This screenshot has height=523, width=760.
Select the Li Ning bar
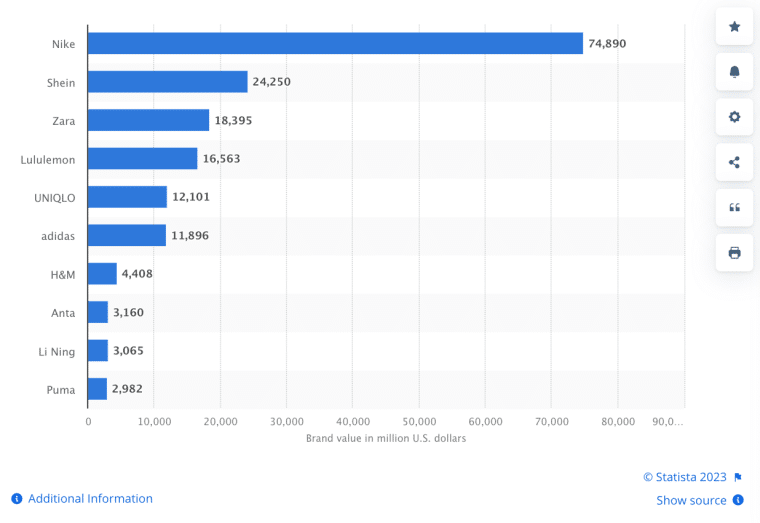coord(98,350)
